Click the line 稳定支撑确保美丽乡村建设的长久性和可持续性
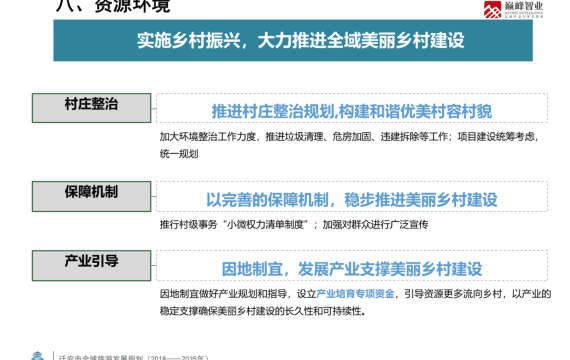570x360 pixels. 263,311
